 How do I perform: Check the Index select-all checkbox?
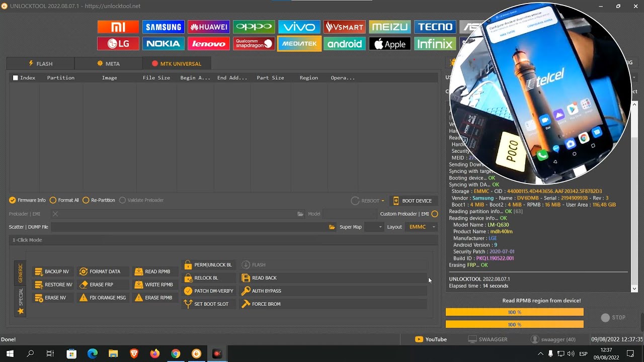pyautogui.click(x=16, y=78)
